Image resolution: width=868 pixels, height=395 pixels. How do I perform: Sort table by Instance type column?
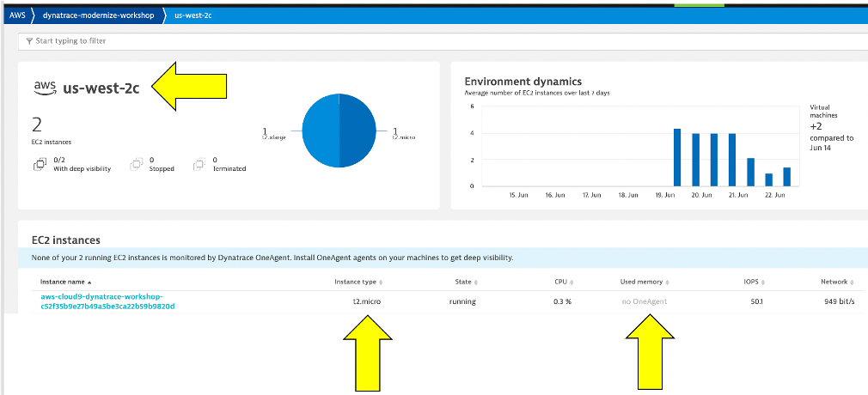click(358, 282)
